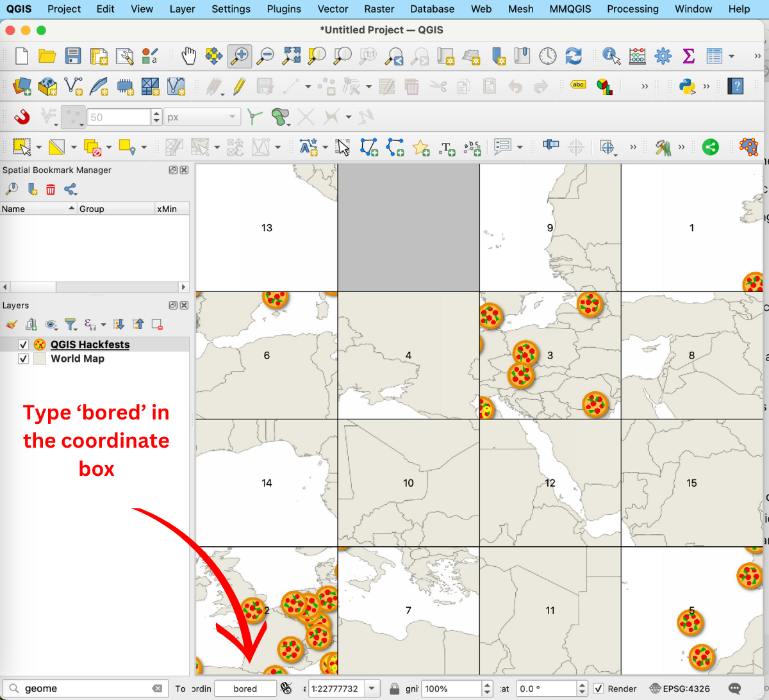Screen dimensions: 769x700
Task: Open the Vector menu
Action: (x=333, y=9)
